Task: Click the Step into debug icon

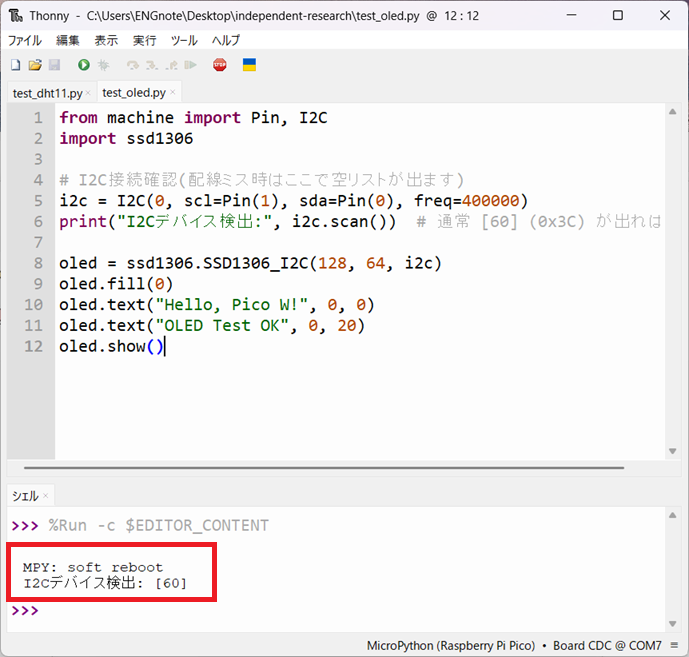Action: [x=152, y=65]
